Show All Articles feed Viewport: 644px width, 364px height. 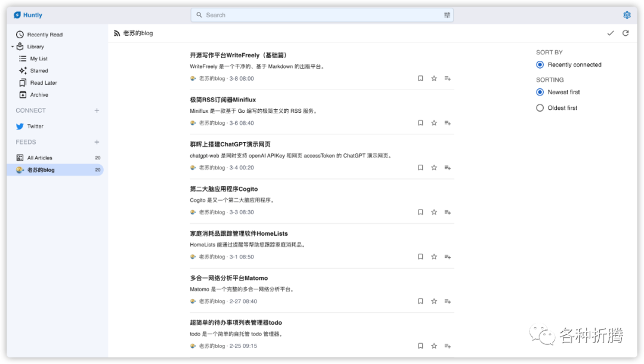coord(39,158)
